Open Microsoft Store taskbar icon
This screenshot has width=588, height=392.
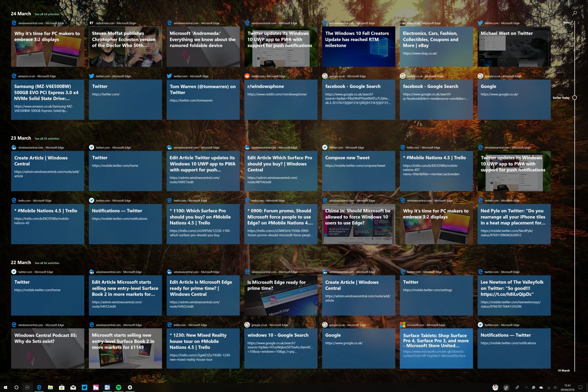coord(62,387)
